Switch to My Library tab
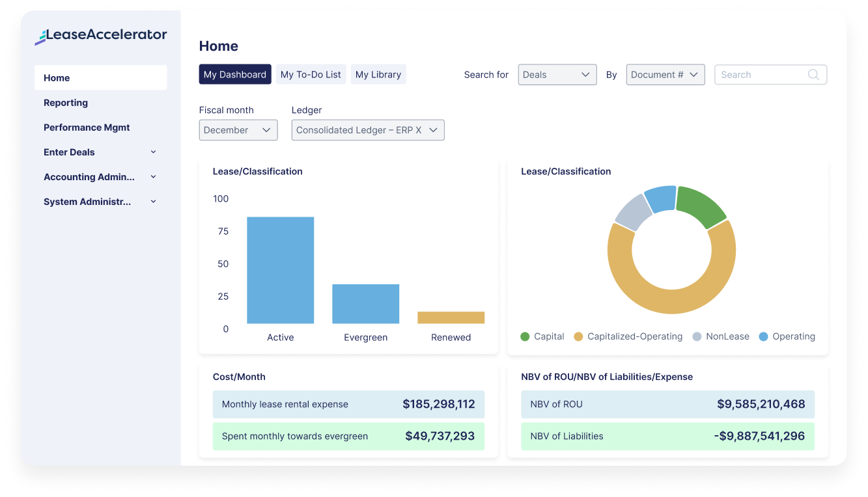 378,74
